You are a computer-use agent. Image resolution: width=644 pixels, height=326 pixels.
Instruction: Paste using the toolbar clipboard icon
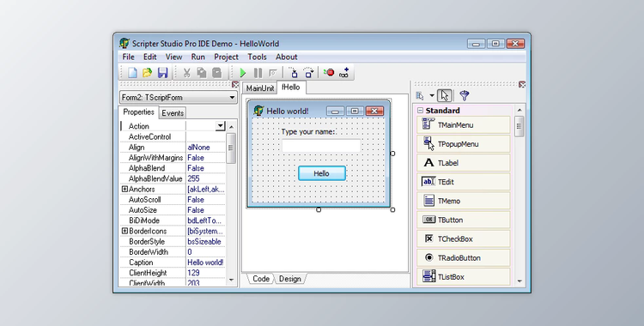217,73
